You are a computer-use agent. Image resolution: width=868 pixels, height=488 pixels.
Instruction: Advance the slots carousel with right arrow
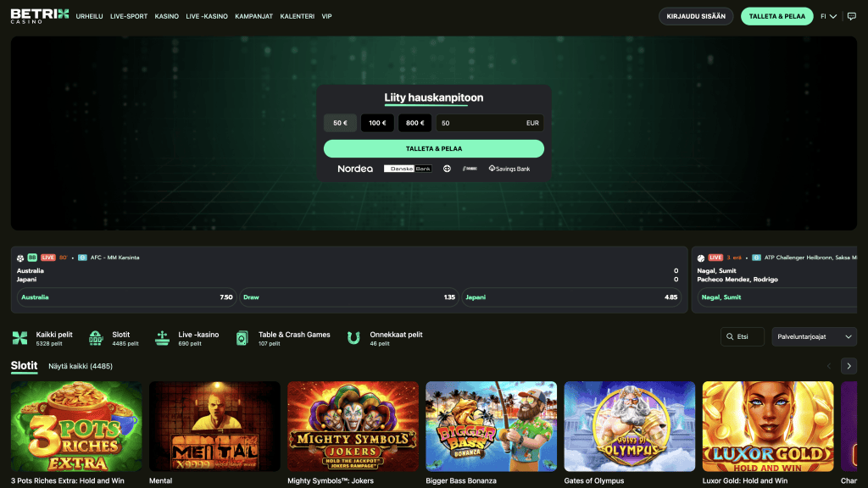[x=849, y=366]
